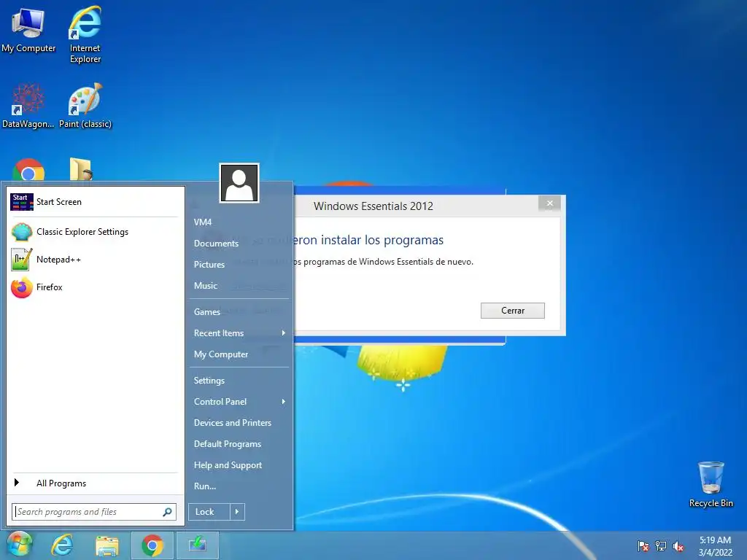Screen dimensions: 747x560
Task: Open File Explorer from the taskbar
Action: pos(107,545)
